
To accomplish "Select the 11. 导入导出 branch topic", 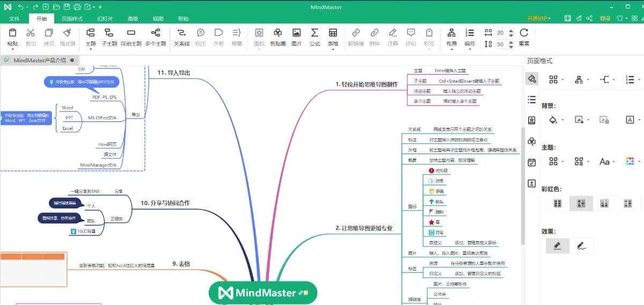I will tap(173, 72).
